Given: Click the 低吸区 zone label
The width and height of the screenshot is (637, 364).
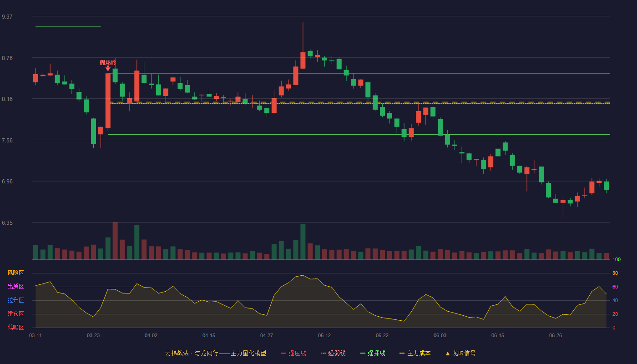Looking at the screenshot, I should tap(15, 327).
